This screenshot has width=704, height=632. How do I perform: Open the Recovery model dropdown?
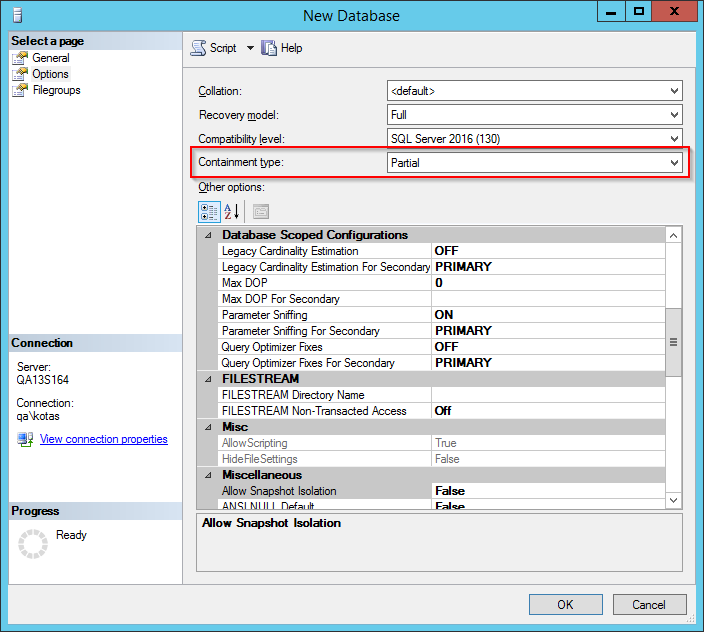click(x=674, y=115)
